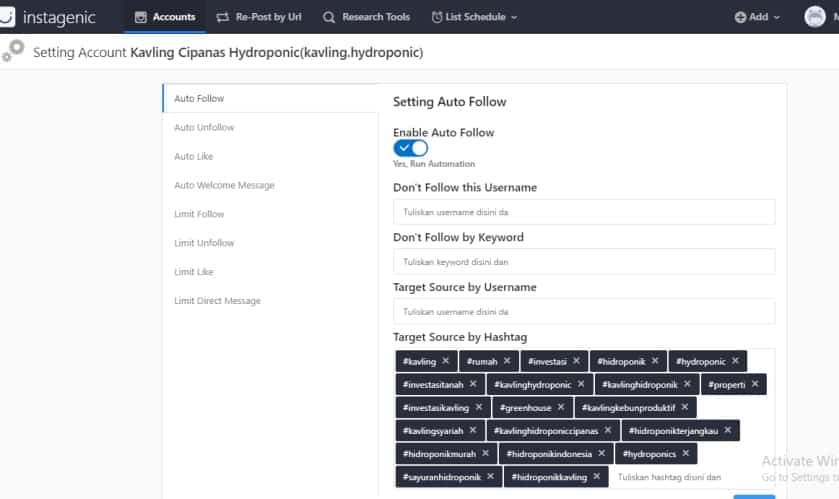Remove the #kavling hashtag tag
Screen dimensions: 839x499
coord(446,361)
